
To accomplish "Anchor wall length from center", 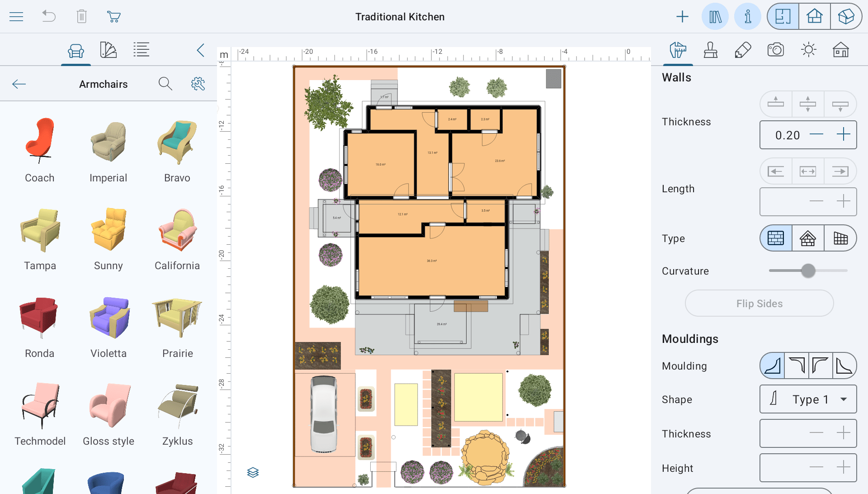I will pos(808,171).
